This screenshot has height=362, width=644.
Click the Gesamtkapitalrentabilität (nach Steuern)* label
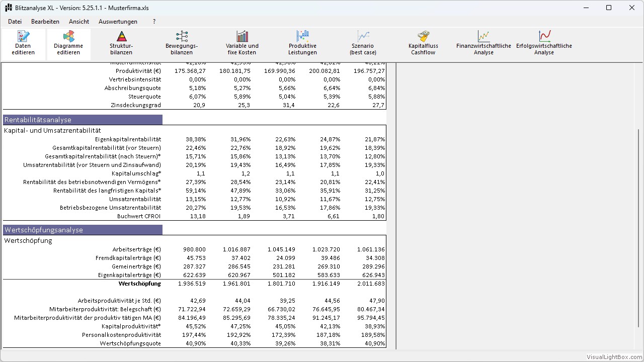[x=103, y=156]
